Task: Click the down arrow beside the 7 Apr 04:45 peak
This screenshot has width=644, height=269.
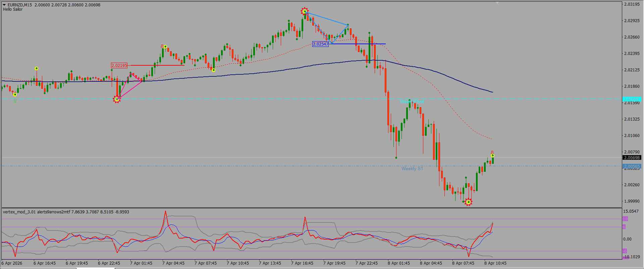Action: coord(162,46)
